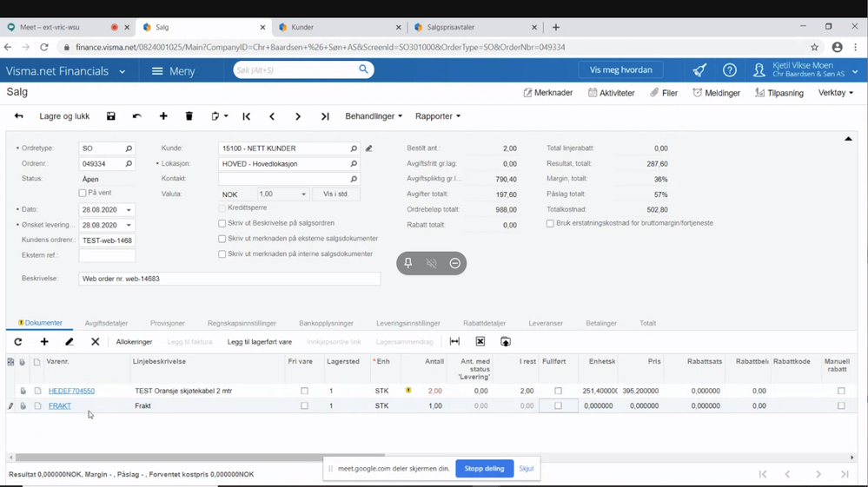Click the HEDEF704550 item link

pyautogui.click(x=71, y=392)
